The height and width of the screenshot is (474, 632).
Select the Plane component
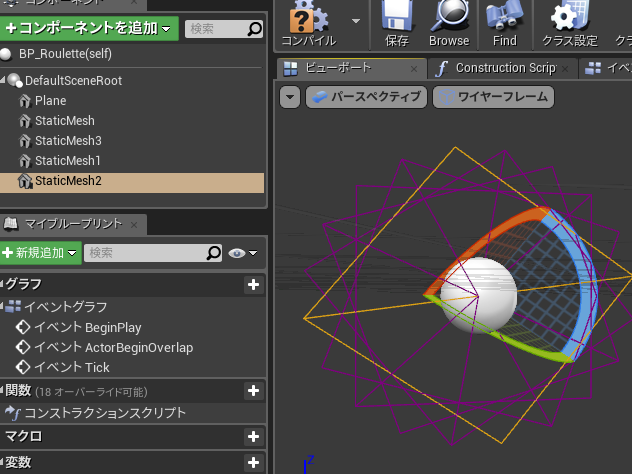[x=50, y=101]
